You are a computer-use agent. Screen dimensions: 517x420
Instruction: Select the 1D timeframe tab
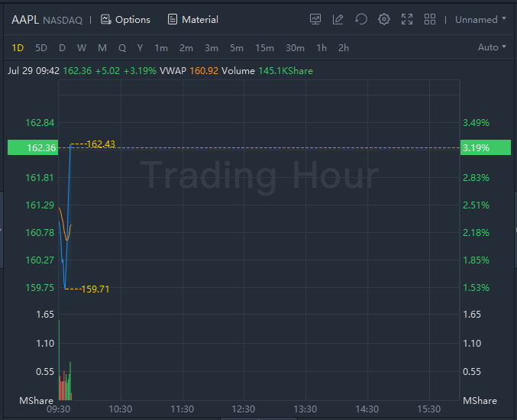click(x=18, y=48)
